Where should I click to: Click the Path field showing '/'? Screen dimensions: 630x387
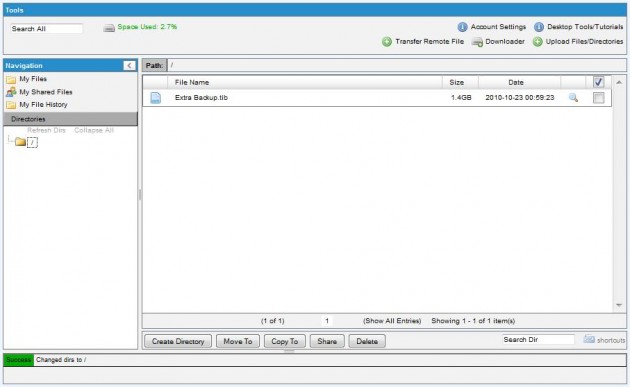coord(397,65)
